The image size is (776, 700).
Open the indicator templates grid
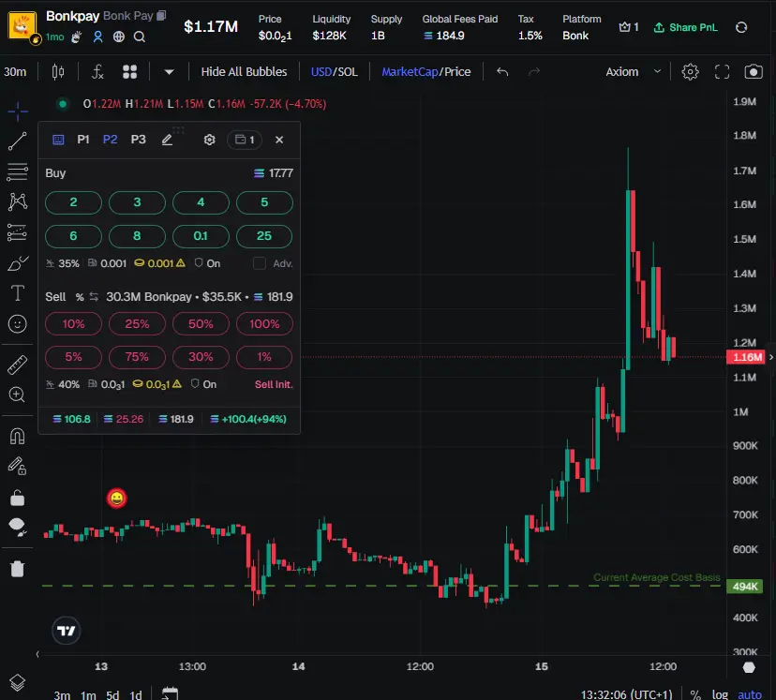[x=129, y=72]
